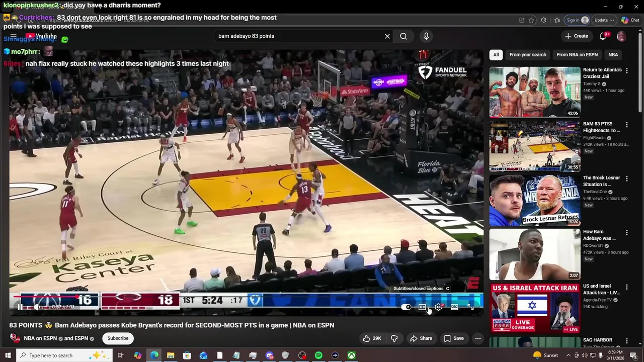Share the video
Screen dimensions: 644x362
click(421, 338)
